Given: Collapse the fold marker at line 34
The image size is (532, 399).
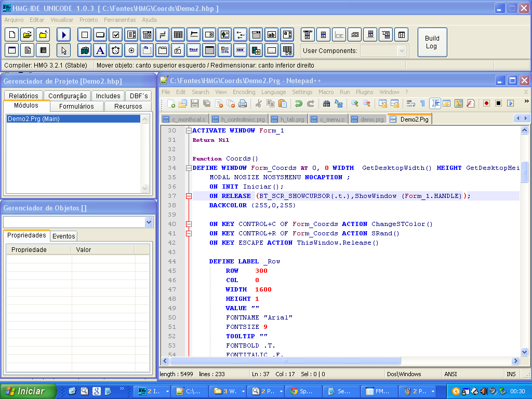Looking at the screenshot, I should point(189,168).
